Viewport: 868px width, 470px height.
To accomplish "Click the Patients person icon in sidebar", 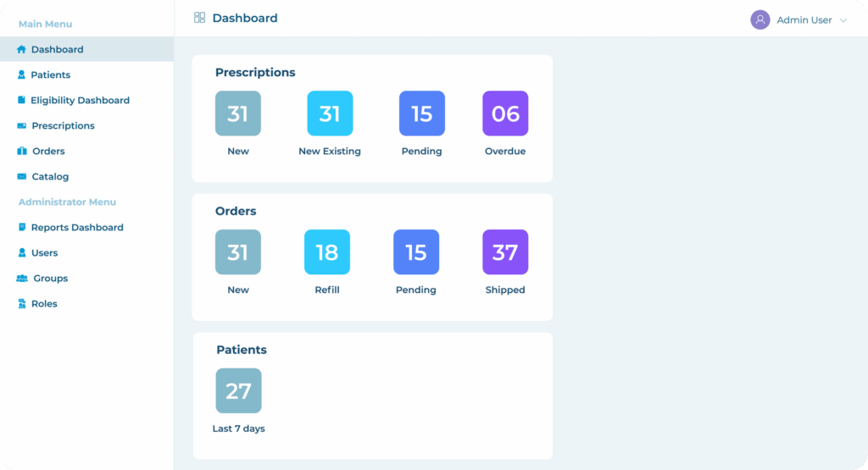I will pyautogui.click(x=21, y=75).
